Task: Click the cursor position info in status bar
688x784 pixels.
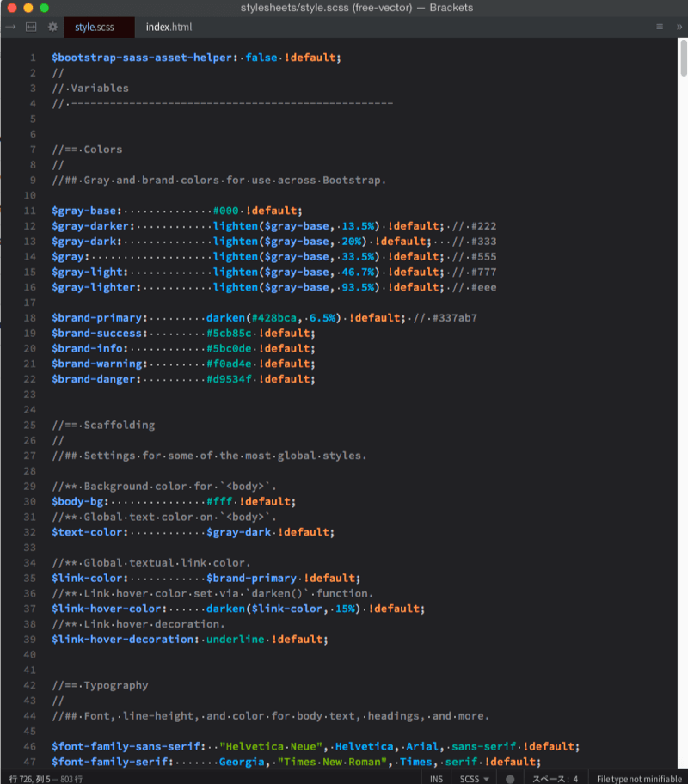Action: [46, 779]
